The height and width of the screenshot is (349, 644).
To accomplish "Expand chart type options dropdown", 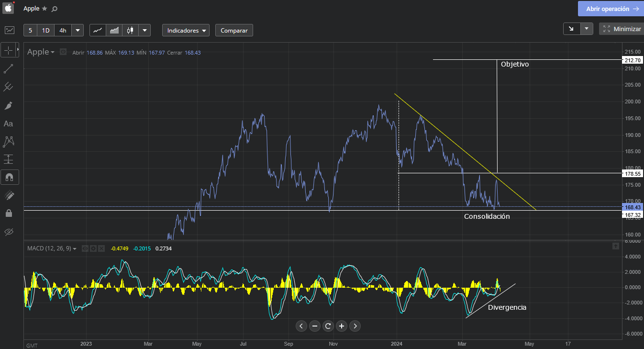I will 144,30.
